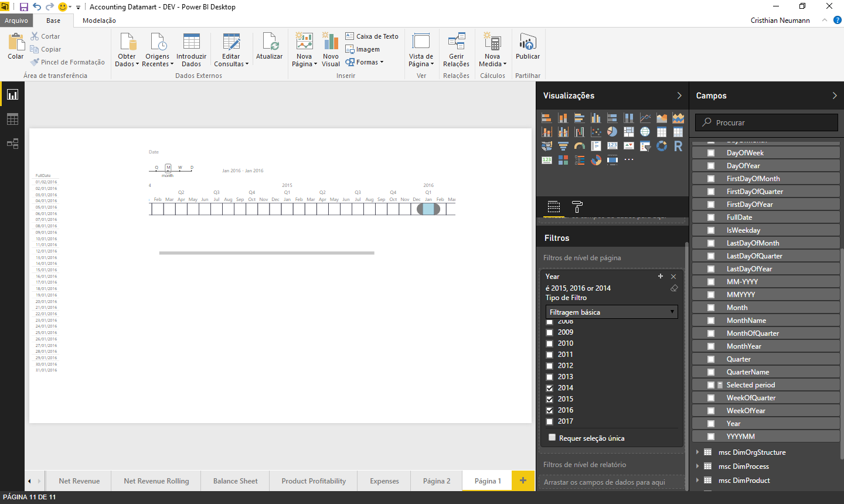Collapse the Visualizações pane chevron
This screenshot has height=504, width=844.
(679, 96)
